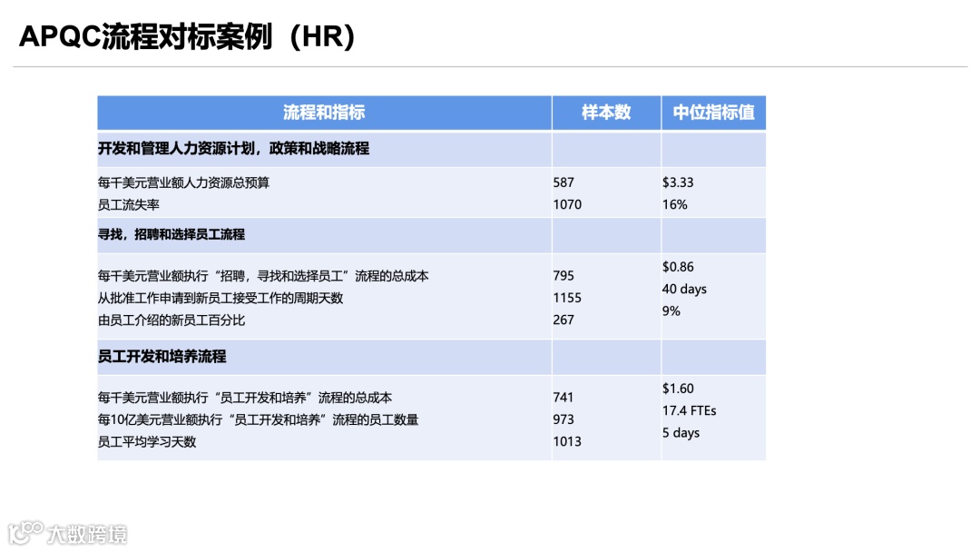980x552 pixels.
Task: Select sample count 1070
Action: pyautogui.click(x=567, y=204)
